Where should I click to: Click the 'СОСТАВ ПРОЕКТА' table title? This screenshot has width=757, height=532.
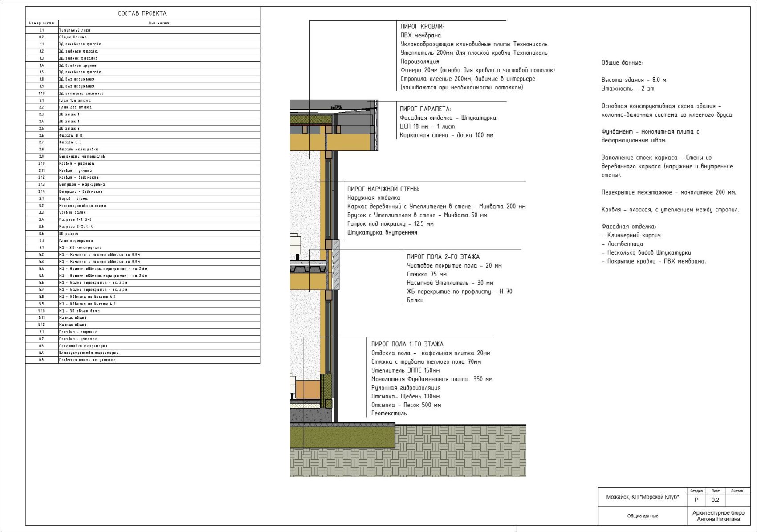(x=142, y=13)
